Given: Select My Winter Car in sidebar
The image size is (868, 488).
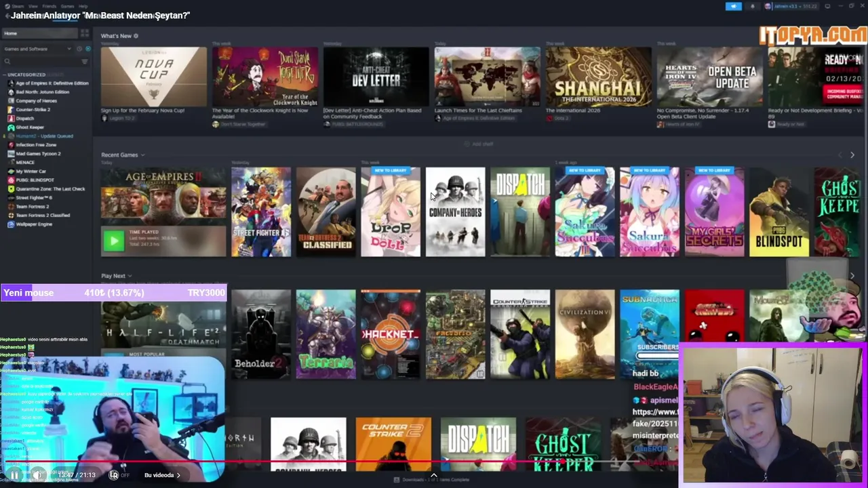Looking at the screenshot, I should point(27,171).
